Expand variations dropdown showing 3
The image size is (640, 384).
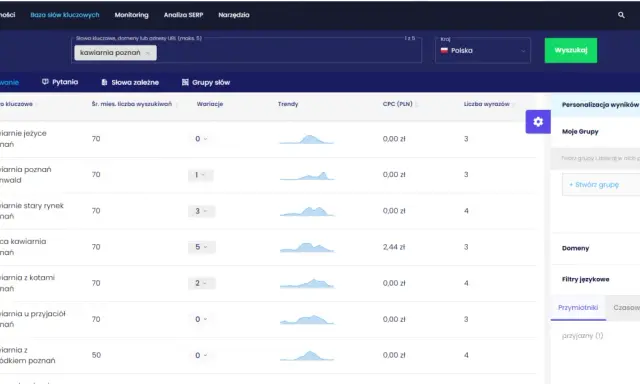coord(202,211)
